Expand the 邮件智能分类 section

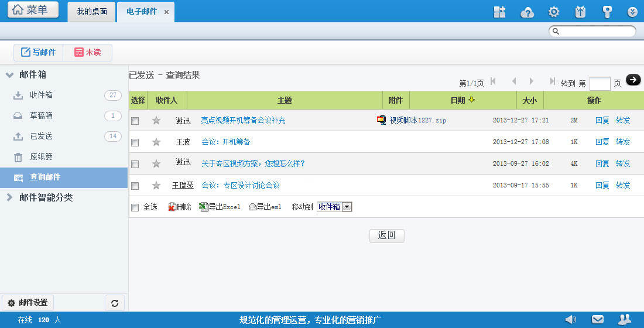pos(10,197)
